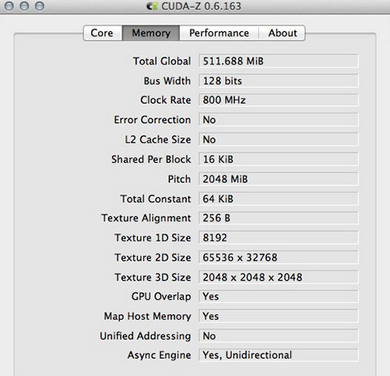This screenshot has height=376, width=390.
Task: Click the Async Engine value field
Action: (279, 355)
